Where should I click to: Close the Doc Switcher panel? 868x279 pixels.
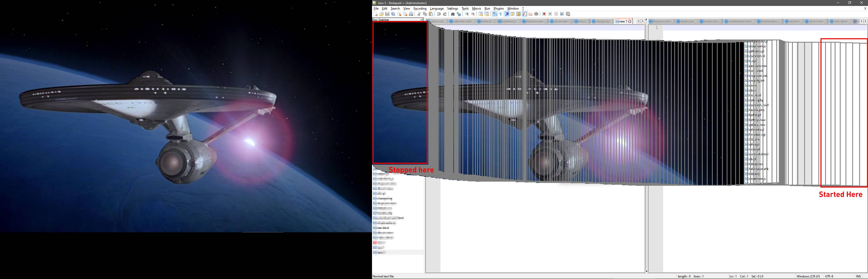pyautogui.click(x=421, y=20)
